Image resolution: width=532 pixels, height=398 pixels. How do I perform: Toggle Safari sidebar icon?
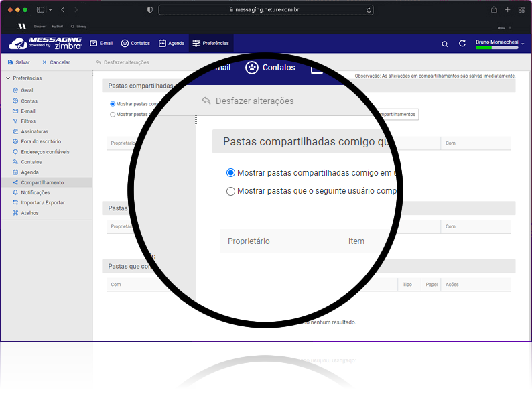coord(40,10)
